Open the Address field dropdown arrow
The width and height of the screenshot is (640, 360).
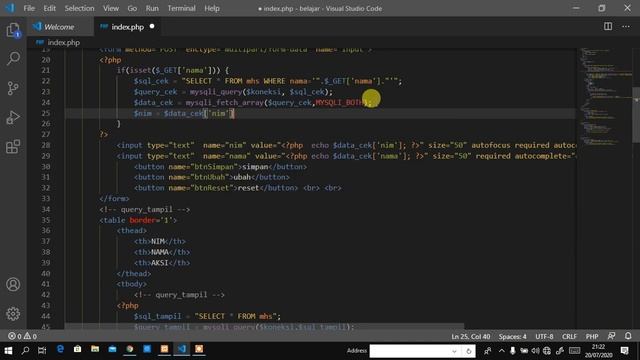[454, 351]
